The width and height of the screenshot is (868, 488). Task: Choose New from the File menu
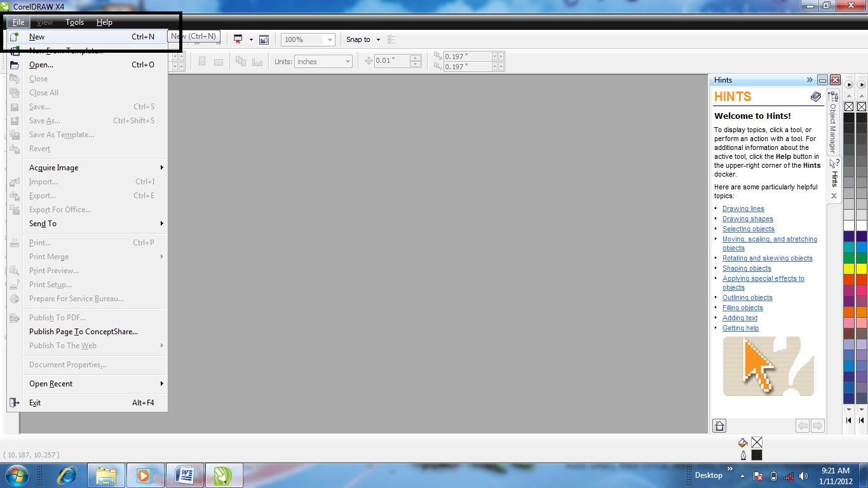click(88, 37)
